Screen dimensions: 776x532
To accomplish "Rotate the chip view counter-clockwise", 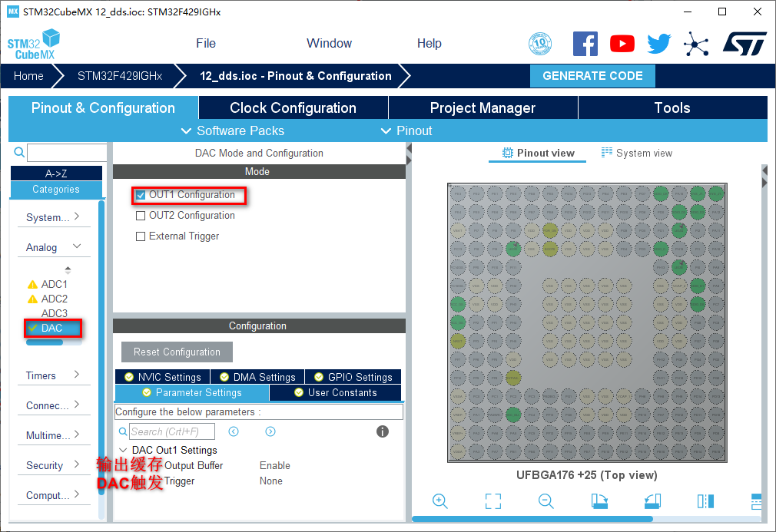I will pos(652,501).
